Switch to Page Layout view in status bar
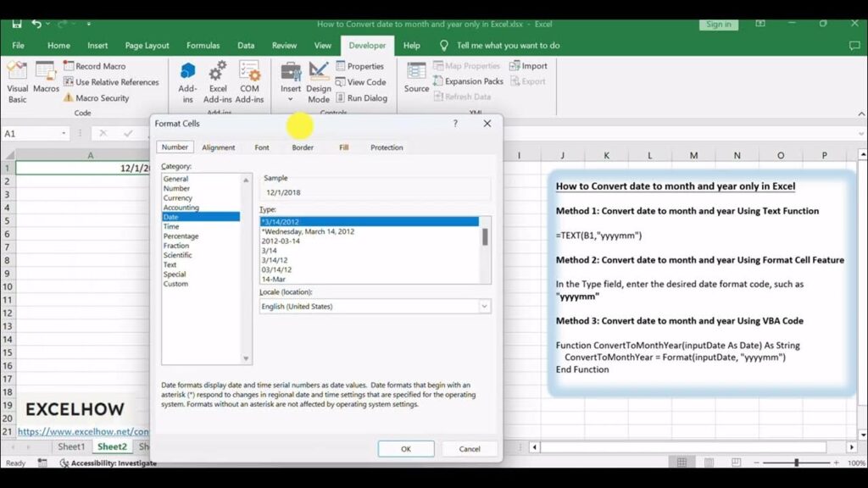The height and width of the screenshot is (488, 868). point(709,463)
